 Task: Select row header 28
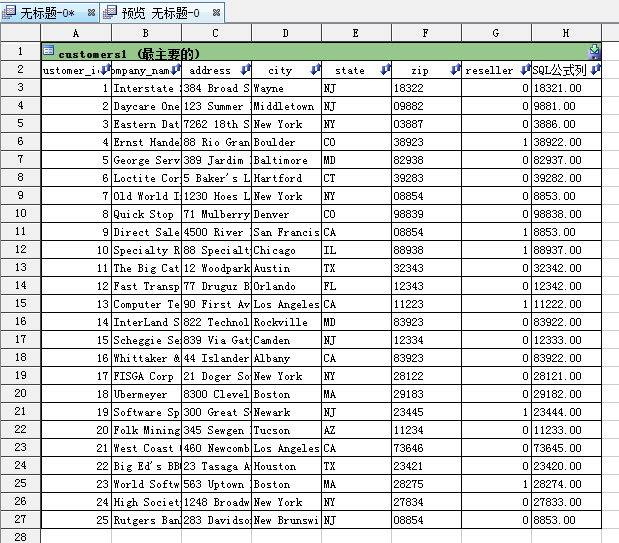pyautogui.click(x=21, y=536)
